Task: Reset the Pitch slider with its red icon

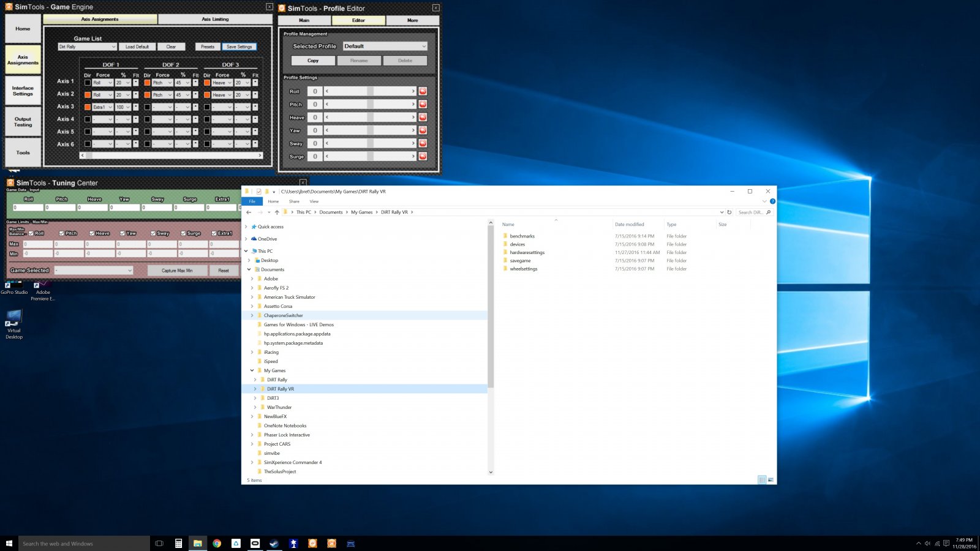Action: [423, 104]
